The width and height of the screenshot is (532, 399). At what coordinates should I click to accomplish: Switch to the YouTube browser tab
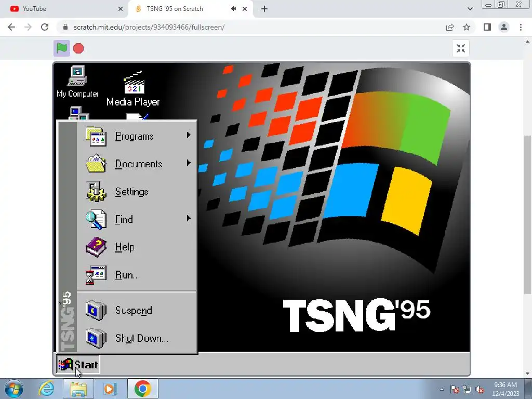point(63,9)
